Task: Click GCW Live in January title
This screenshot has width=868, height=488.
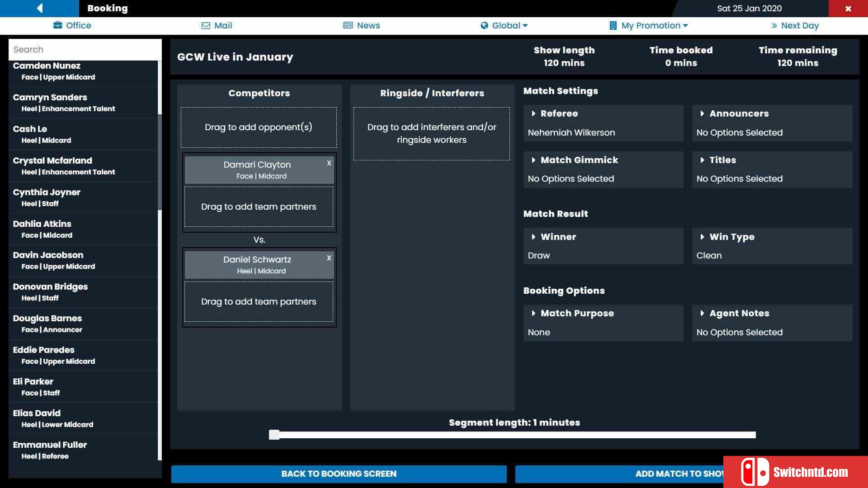Action: tap(235, 57)
